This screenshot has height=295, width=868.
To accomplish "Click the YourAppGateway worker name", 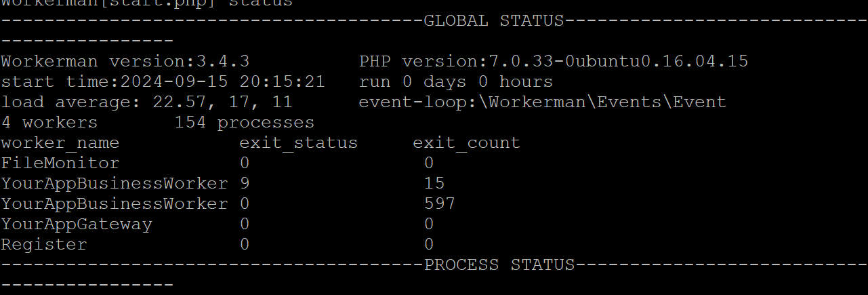I will click(77, 224).
